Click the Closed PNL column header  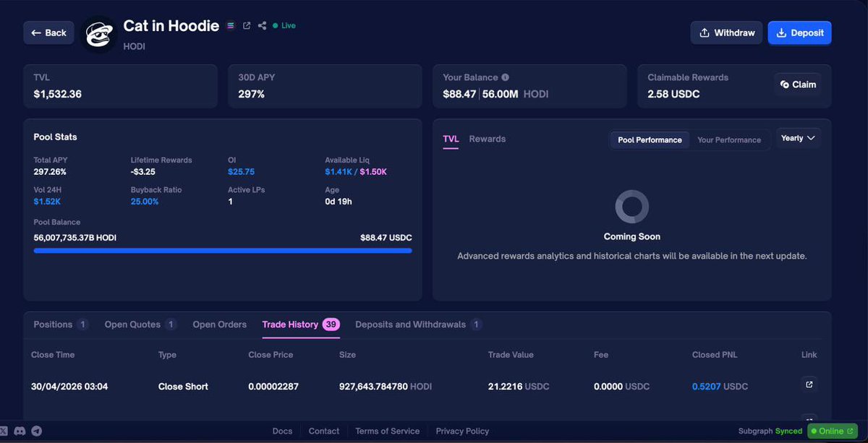[x=716, y=355]
